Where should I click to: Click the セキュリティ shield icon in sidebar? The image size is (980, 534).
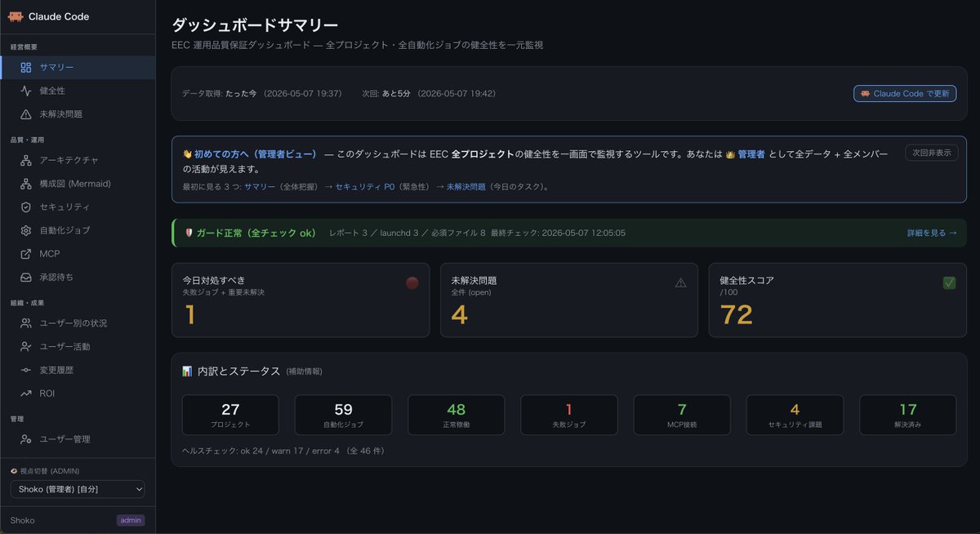pyautogui.click(x=26, y=207)
